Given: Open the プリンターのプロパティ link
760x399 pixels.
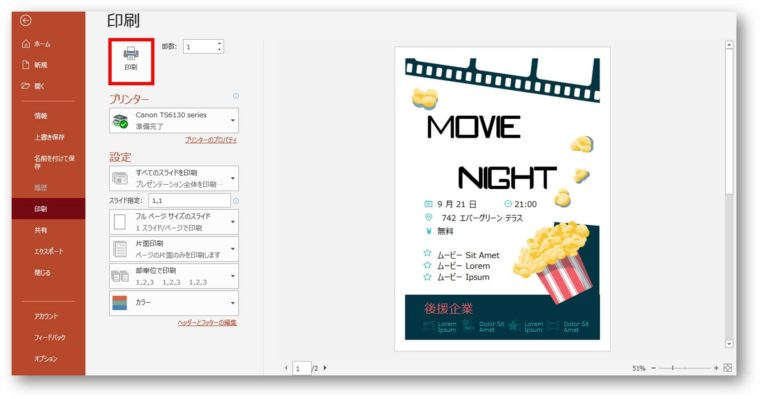Looking at the screenshot, I should pos(211,140).
